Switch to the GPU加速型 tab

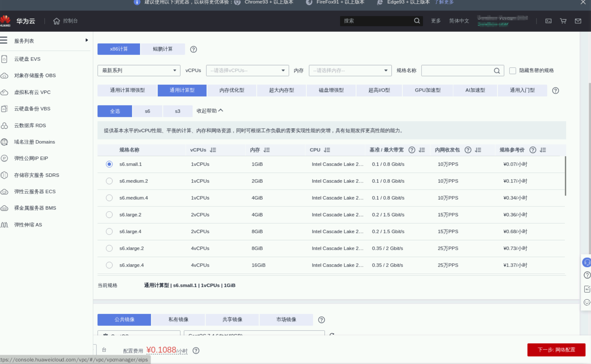428,90
